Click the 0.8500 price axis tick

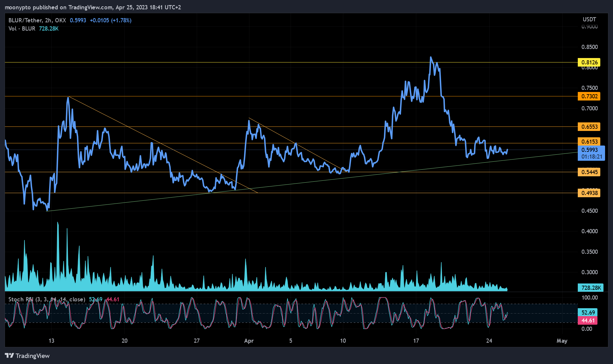tap(590, 47)
